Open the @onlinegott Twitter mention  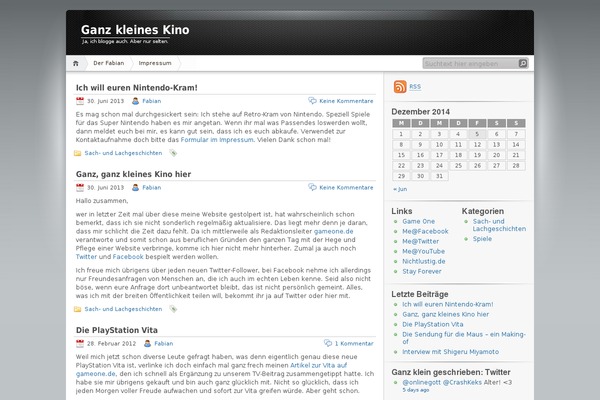[421, 382]
